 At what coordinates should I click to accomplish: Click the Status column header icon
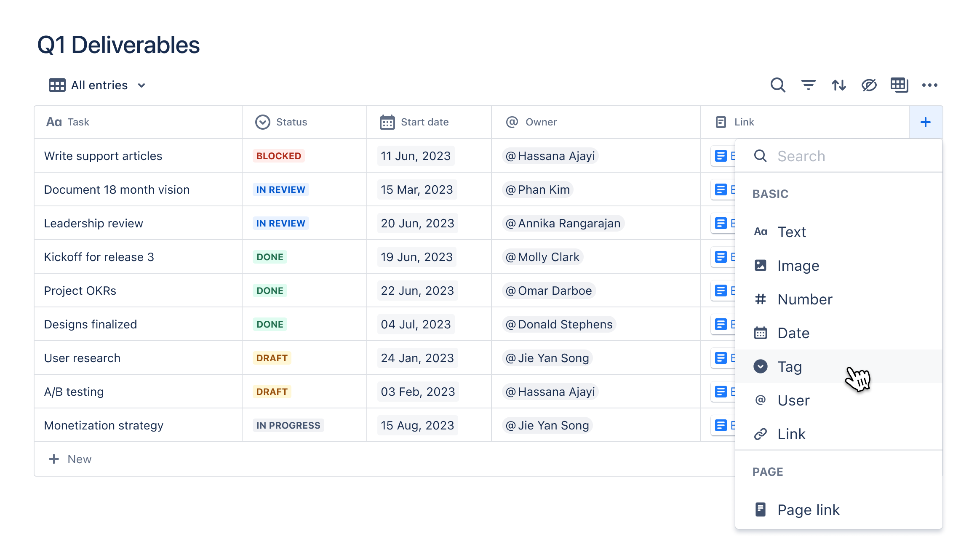[x=262, y=122]
